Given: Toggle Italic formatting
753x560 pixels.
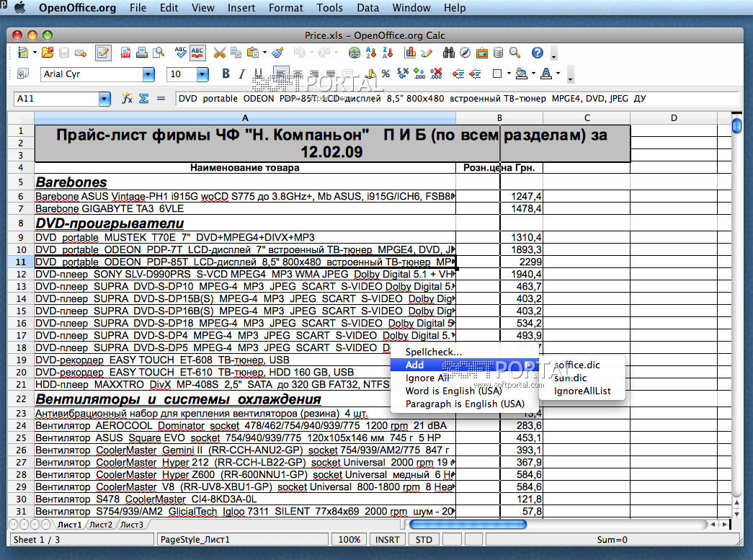Looking at the screenshot, I should point(242,74).
